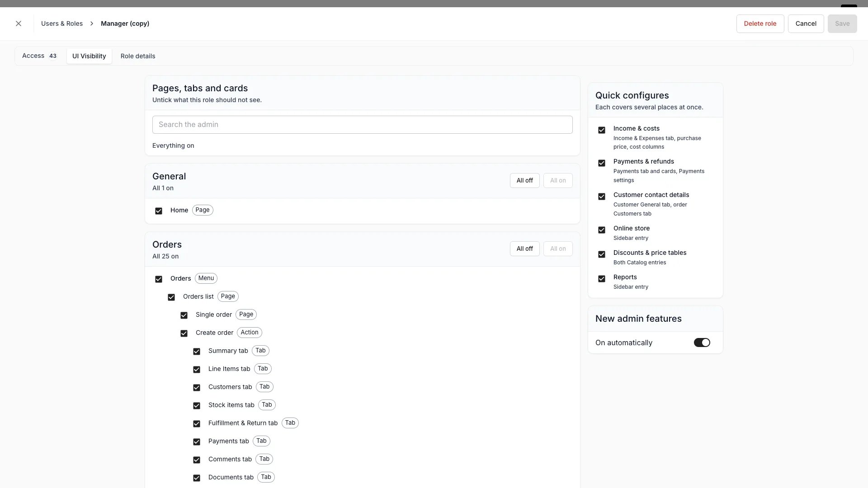Click the Menu badge next to Orders

(206, 278)
